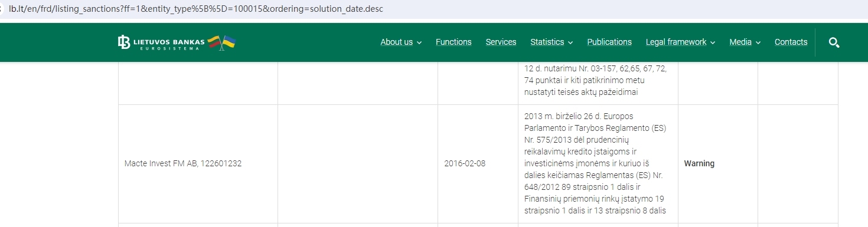
Task: Open the Contacts page
Action: (x=791, y=42)
